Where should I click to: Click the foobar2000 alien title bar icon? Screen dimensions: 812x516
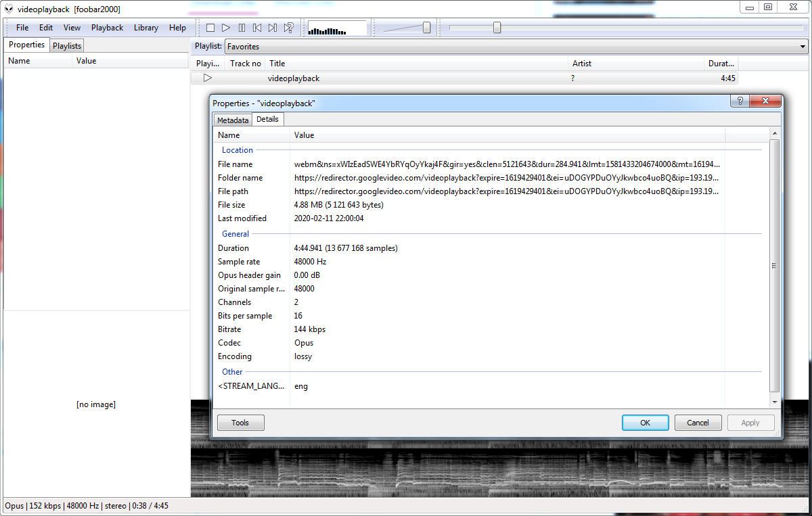pyautogui.click(x=9, y=9)
